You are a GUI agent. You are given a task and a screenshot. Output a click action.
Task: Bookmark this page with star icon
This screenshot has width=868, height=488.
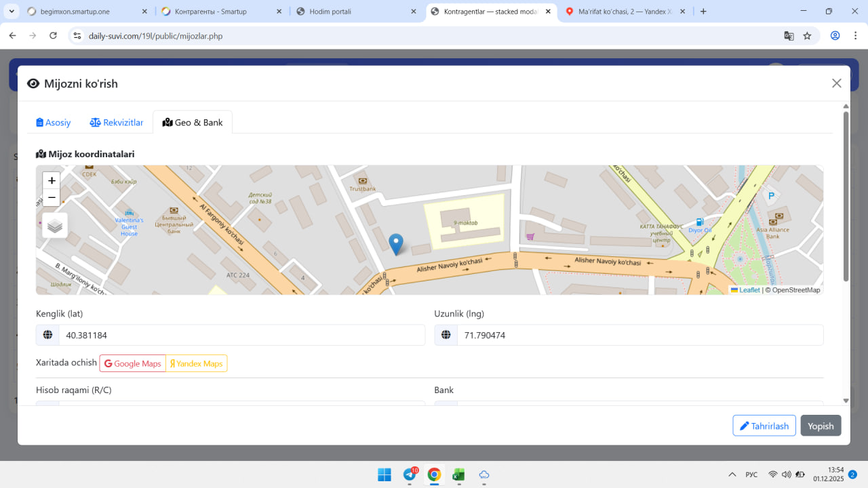[x=807, y=36]
